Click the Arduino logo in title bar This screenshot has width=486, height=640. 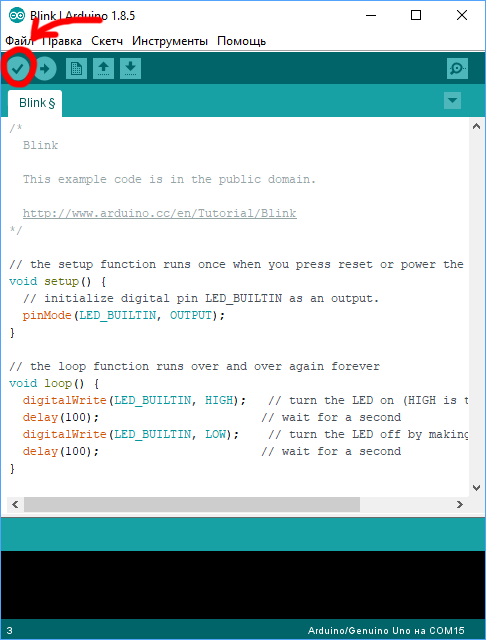[17, 16]
